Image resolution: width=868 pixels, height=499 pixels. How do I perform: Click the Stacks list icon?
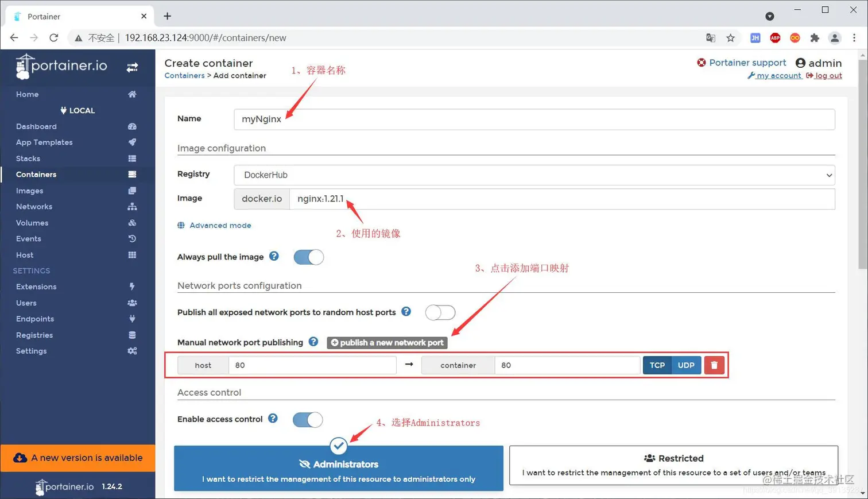pos(132,158)
